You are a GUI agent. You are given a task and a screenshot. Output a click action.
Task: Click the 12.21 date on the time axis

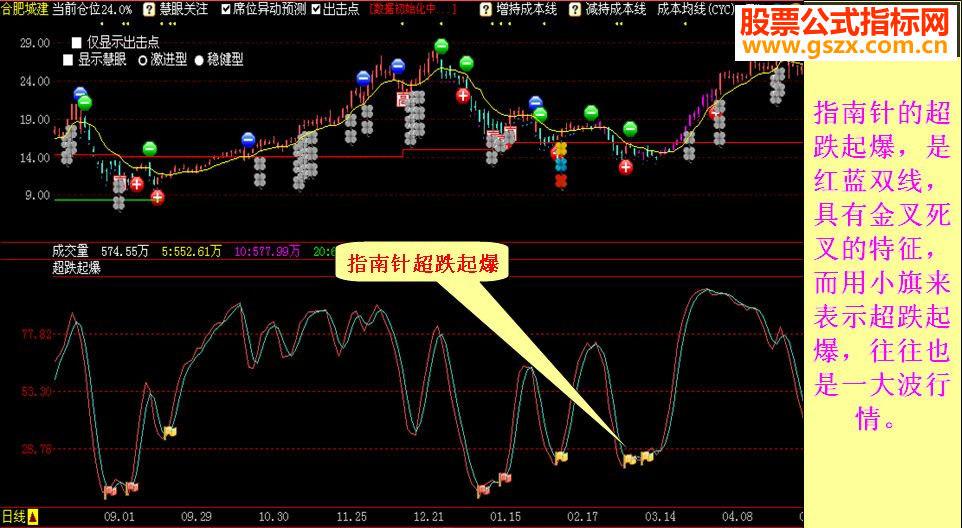(x=429, y=517)
